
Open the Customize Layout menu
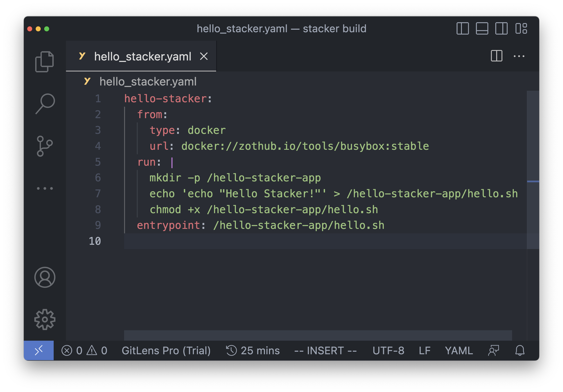(x=521, y=28)
